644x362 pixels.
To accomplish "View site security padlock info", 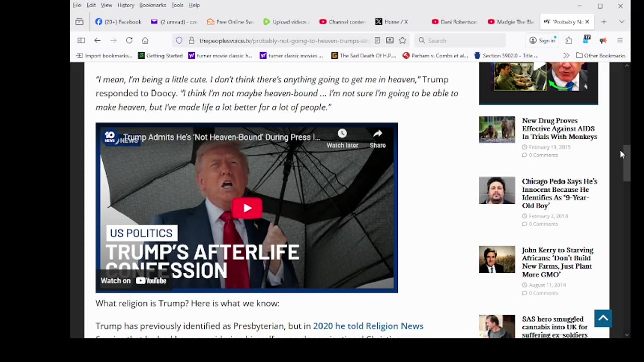I will tap(191, 40).
